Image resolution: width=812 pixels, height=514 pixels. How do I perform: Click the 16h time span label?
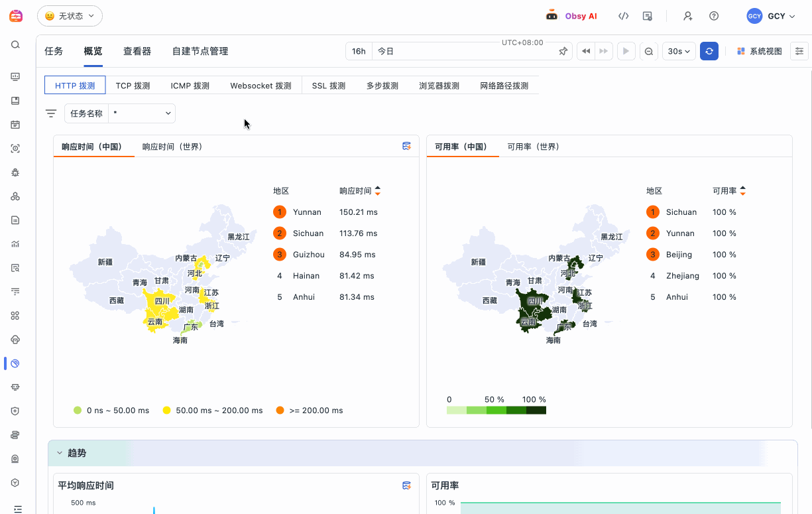point(359,51)
